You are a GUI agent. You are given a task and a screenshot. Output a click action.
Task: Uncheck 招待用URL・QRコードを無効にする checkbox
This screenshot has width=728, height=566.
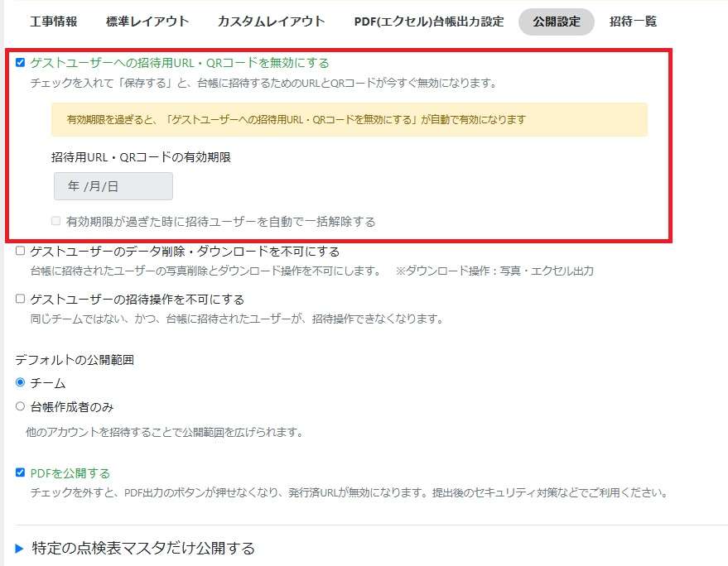pyautogui.click(x=20, y=62)
